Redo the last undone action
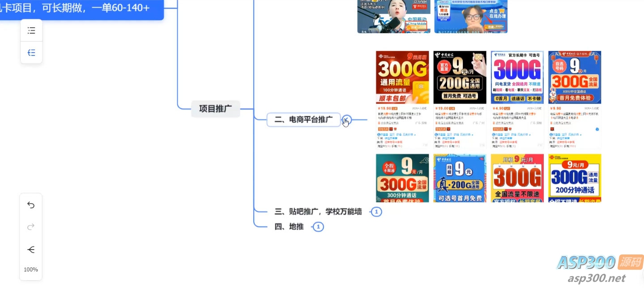This screenshot has height=288, width=644. pyautogui.click(x=31, y=227)
